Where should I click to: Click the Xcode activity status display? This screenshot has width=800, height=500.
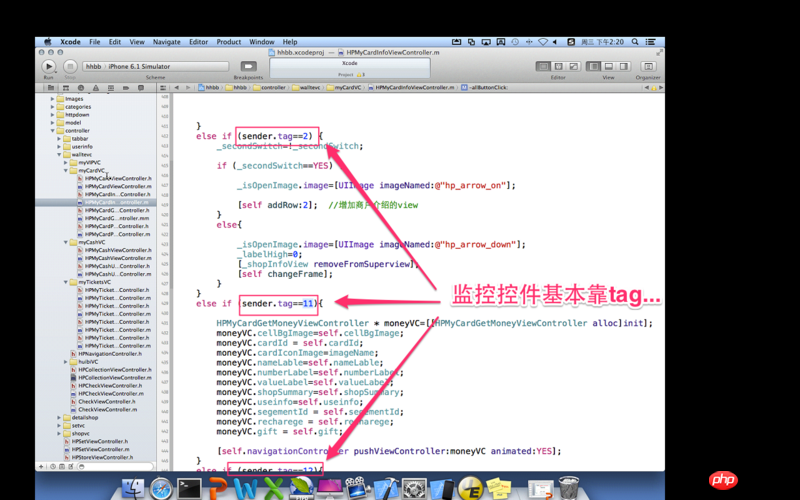[350, 68]
